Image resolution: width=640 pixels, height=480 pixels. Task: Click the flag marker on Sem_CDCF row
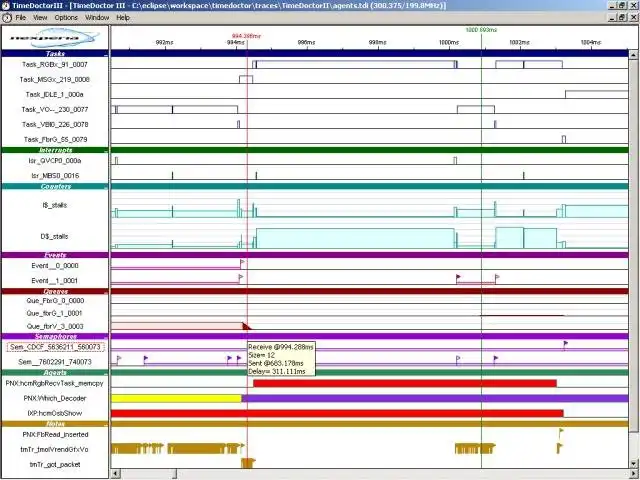(x=565, y=345)
